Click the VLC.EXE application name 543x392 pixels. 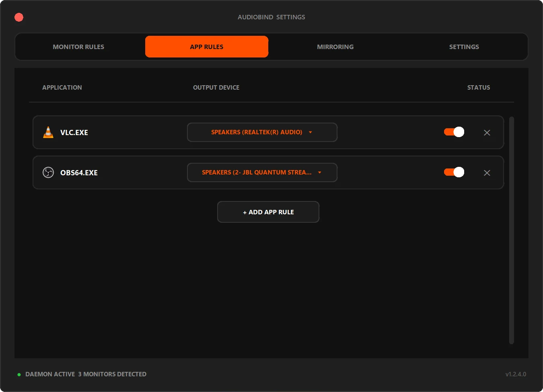74,132
